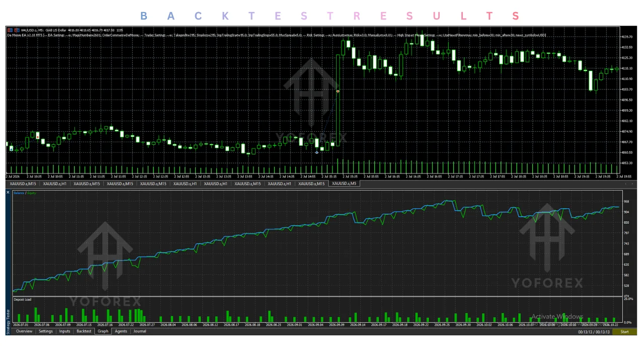Click the red sell arrow marker on chart
This screenshot has width=644, height=362.
tap(38, 137)
